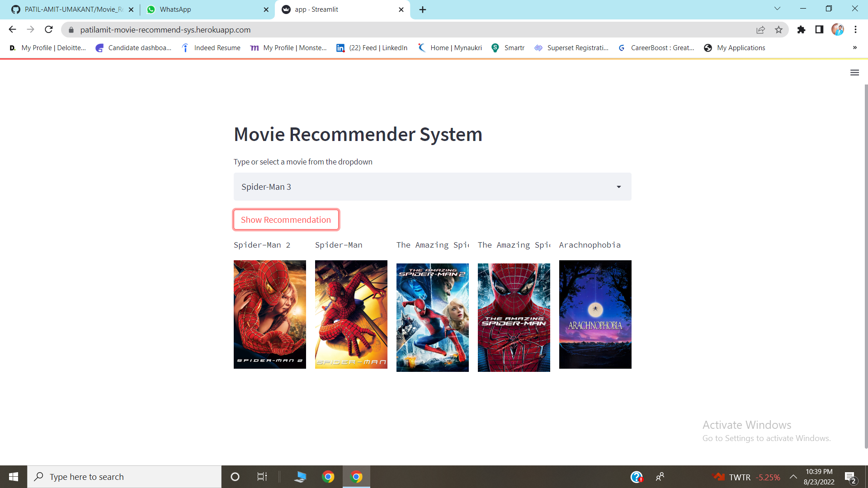Screen dimensions: 868x488
Task: Open the Chrome side panel
Action: [x=819, y=29]
